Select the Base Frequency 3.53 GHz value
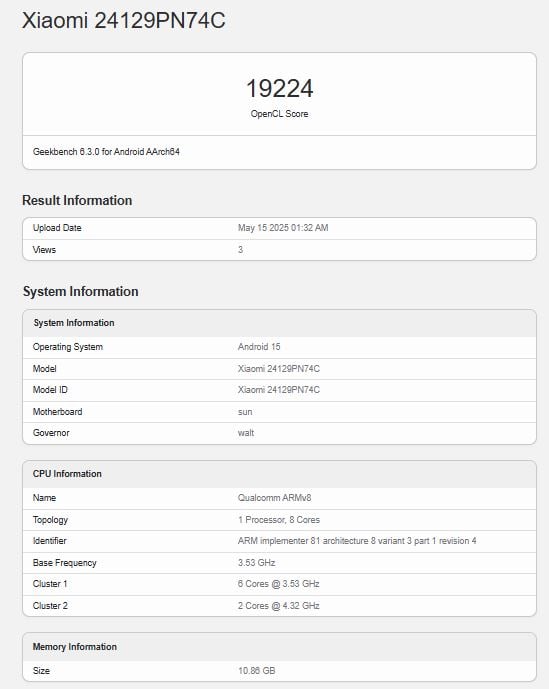The height and width of the screenshot is (689, 549). pyautogui.click(x=256, y=563)
